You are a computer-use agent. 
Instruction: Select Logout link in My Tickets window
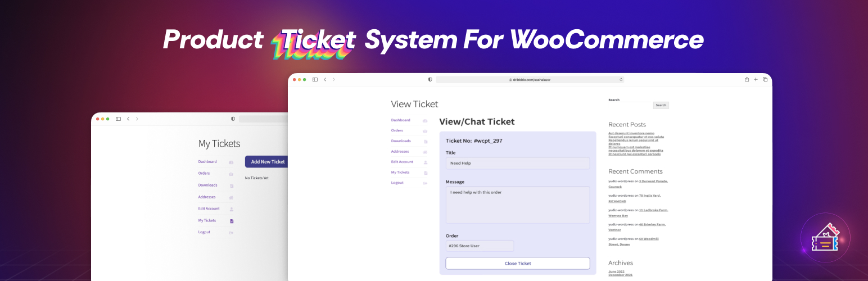point(205,232)
